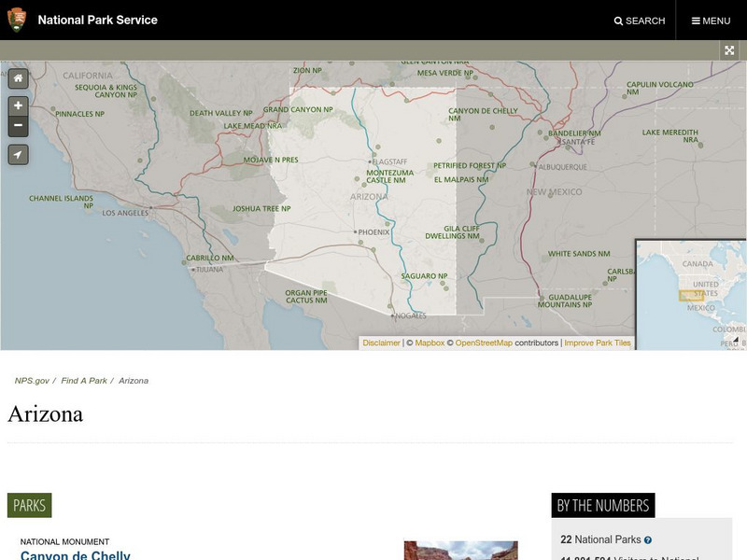Click the locate me arrow button

pos(18,155)
